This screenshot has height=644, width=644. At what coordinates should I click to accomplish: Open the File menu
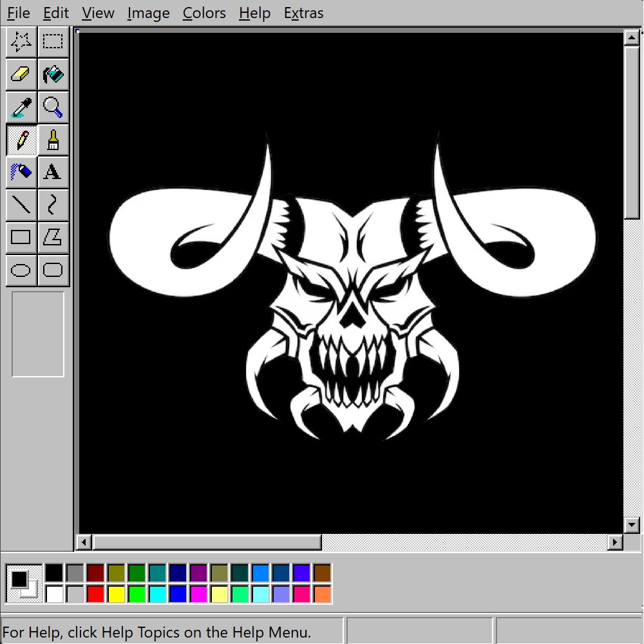19,13
